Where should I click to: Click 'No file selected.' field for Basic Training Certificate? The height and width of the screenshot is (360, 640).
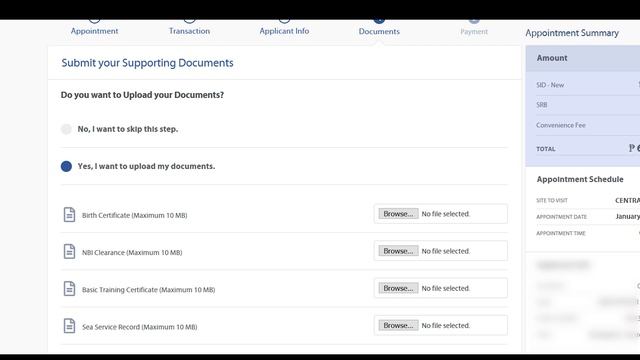[446, 288]
